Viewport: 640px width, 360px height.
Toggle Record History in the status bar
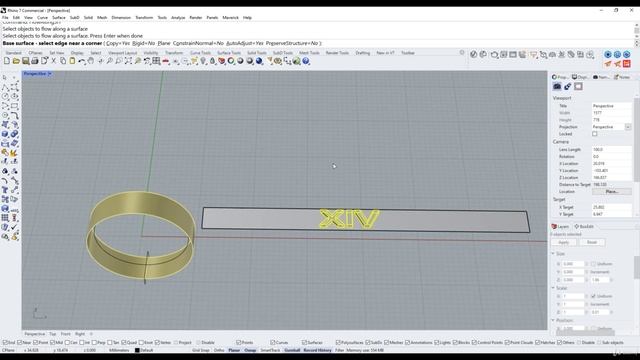(x=318, y=350)
